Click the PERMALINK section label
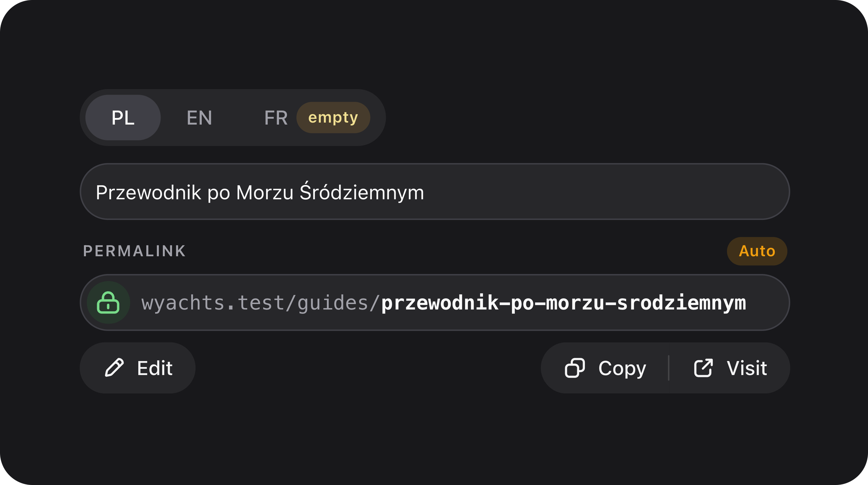 [x=134, y=251]
